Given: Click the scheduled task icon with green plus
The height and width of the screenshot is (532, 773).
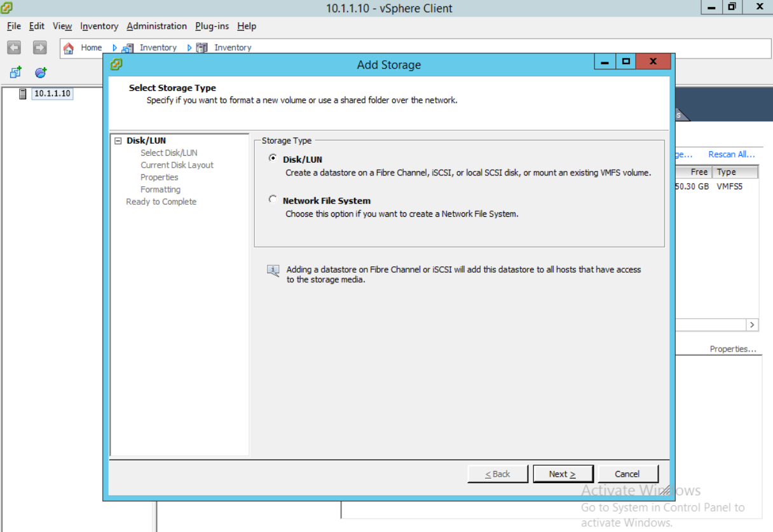Looking at the screenshot, I should 40,72.
